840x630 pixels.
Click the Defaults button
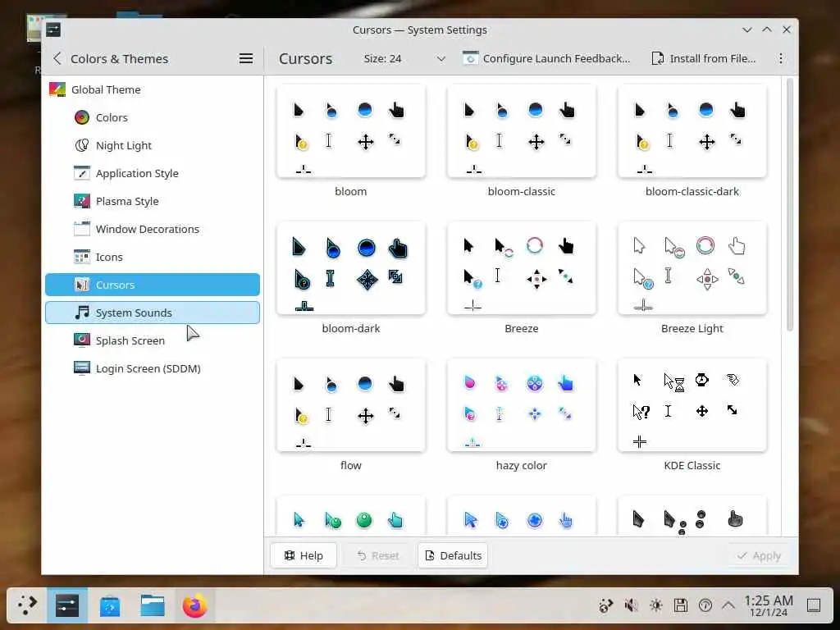tap(453, 555)
